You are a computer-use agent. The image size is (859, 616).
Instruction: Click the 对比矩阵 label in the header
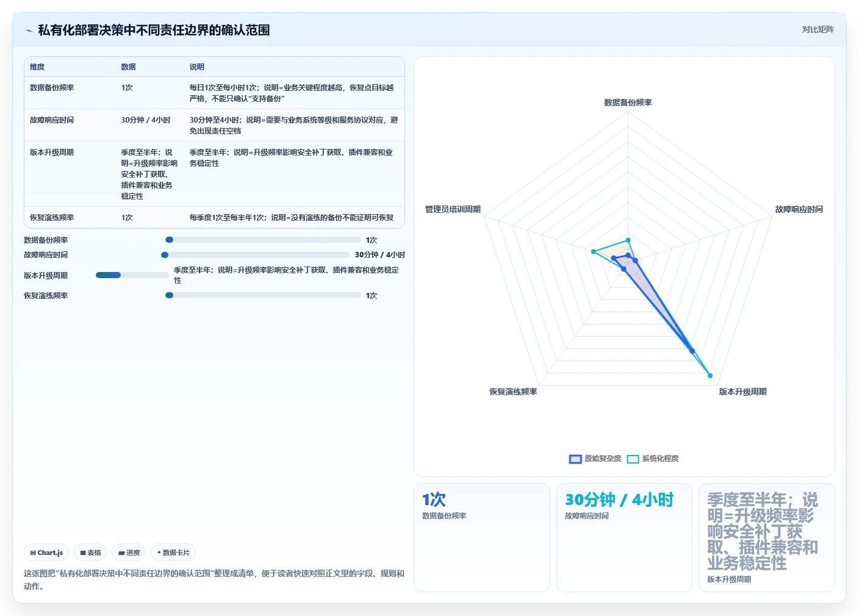click(818, 29)
